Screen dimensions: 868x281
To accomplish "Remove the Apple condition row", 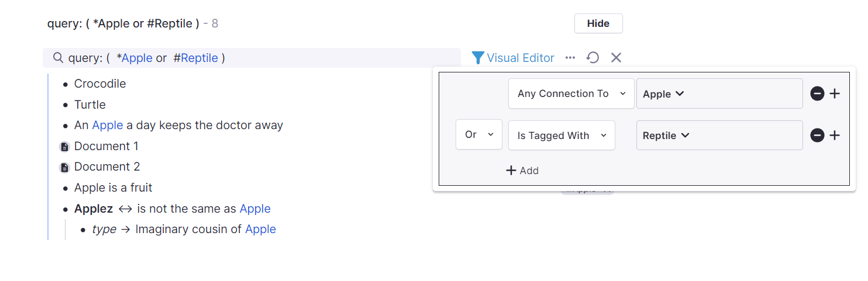I will pos(817,93).
